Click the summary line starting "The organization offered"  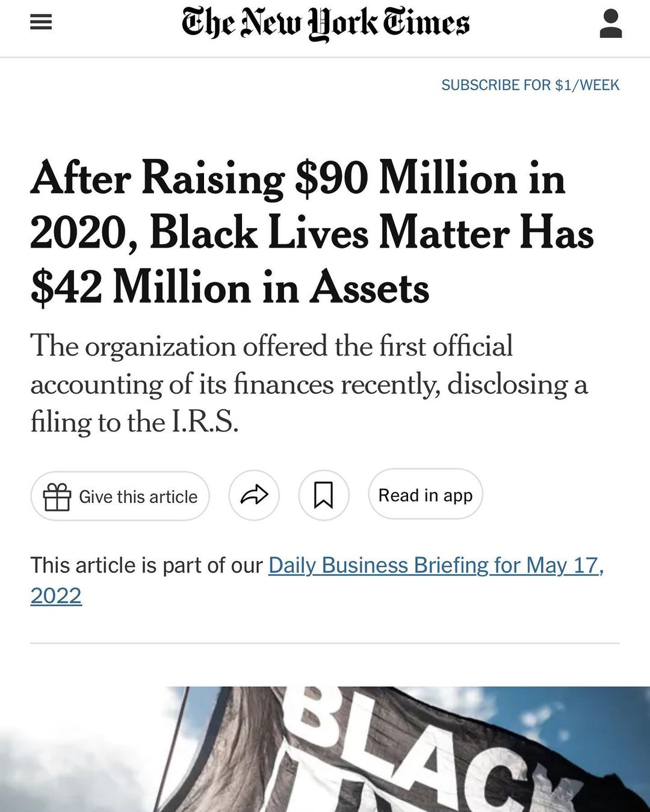pos(271,346)
